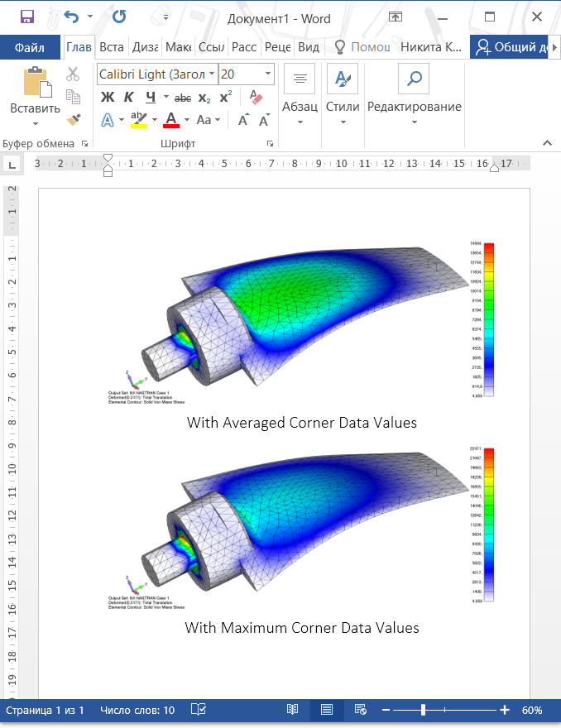Screen dimensions: 561x728
Task: Select the Maximum Corner Data stress plot image
Action: click(301, 528)
